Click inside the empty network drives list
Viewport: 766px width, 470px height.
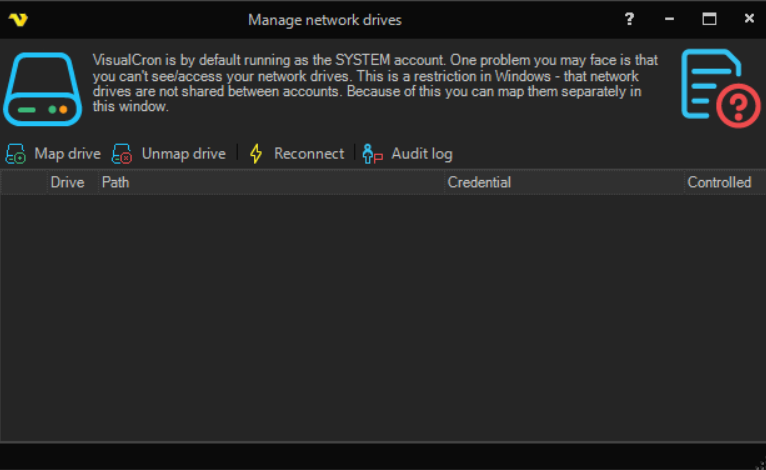(x=383, y=315)
